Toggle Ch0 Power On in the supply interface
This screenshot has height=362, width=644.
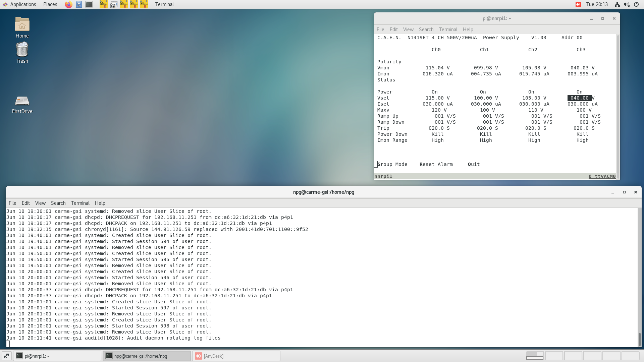point(434,92)
